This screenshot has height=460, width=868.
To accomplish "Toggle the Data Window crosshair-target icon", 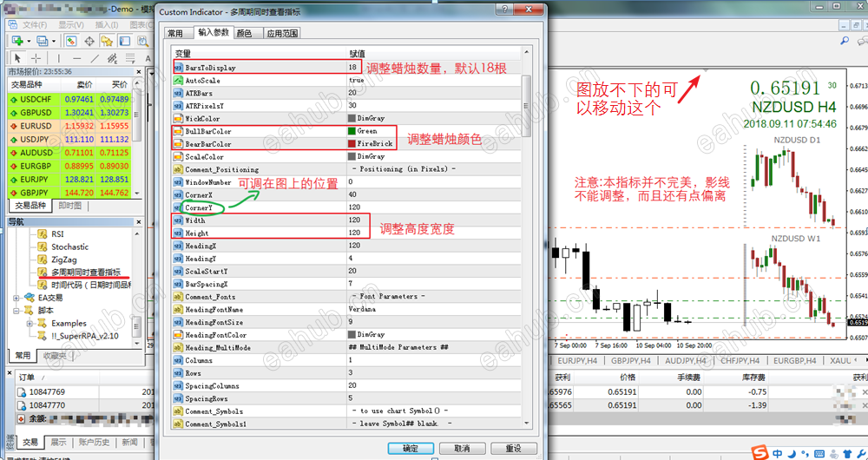I will [89, 41].
